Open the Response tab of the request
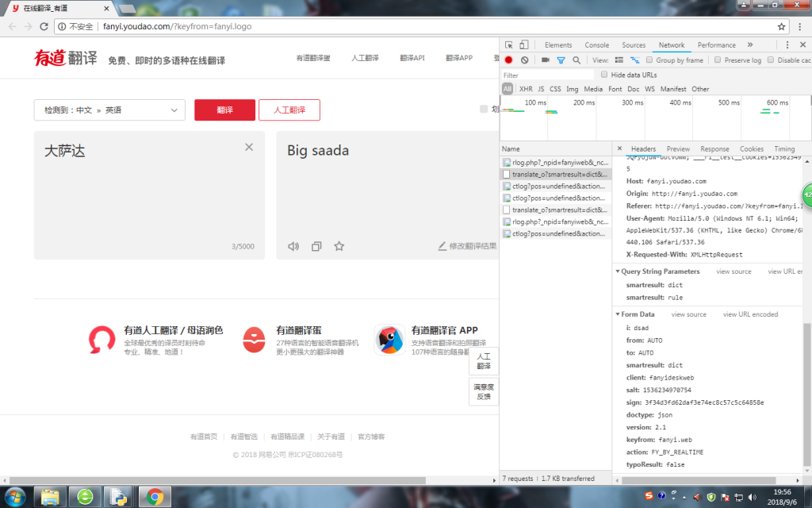 [x=714, y=148]
